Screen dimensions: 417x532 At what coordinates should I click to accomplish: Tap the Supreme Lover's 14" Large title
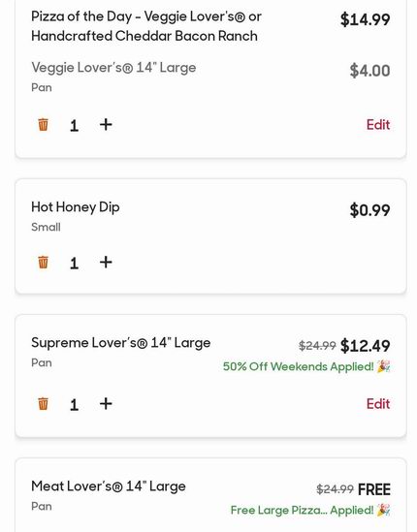tap(121, 343)
